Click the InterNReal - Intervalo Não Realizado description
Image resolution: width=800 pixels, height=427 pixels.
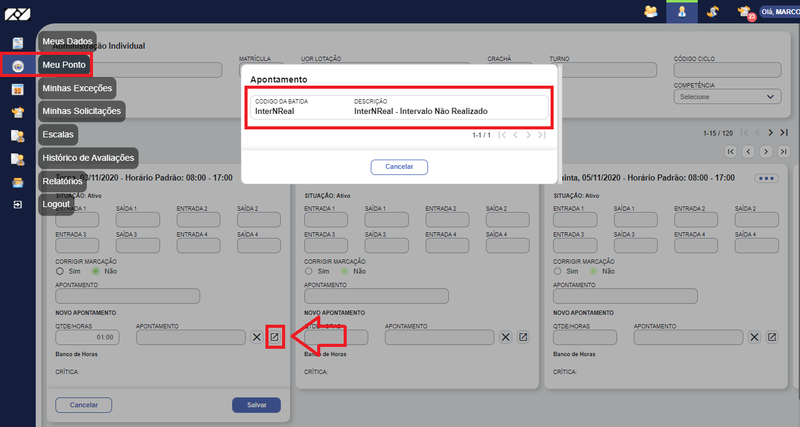pyautogui.click(x=421, y=111)
